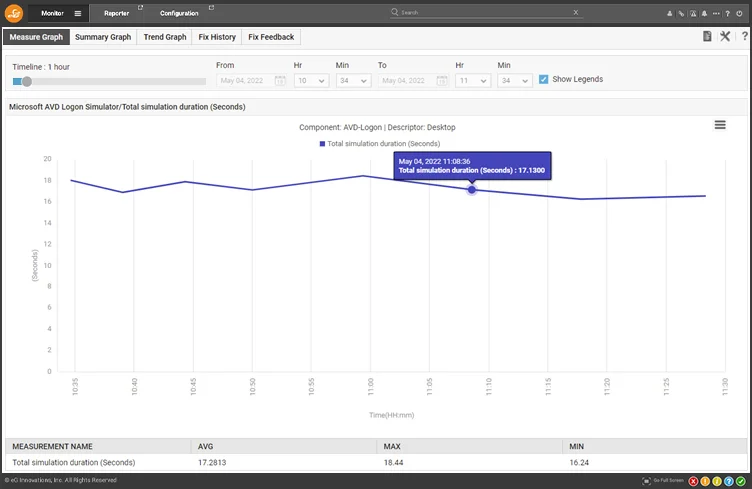Click the MAX value 18.44
The width and height of the screenshot is (752, 489).
point(393,463)
